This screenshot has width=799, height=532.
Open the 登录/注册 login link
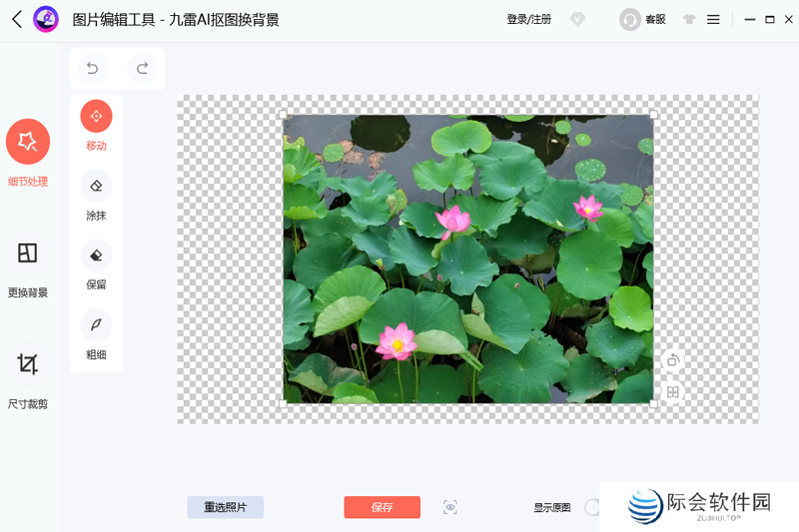point(528,19)
